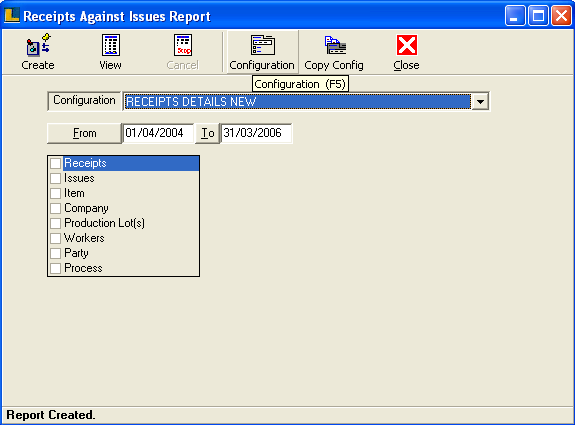Expand the Configuration dropdown arrow

pyautogui.click(x=480, y=102)
